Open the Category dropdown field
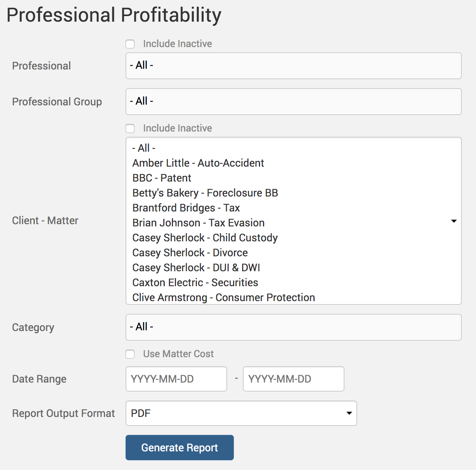Viewport: 476px width, 470px height. [x=294, y=327]
